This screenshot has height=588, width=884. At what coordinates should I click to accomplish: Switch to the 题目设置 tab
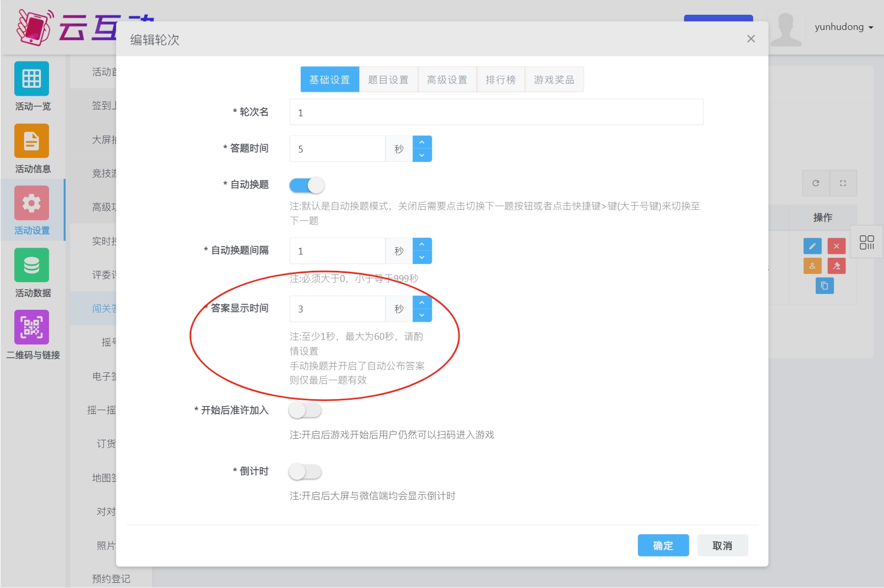pos(389,79)
